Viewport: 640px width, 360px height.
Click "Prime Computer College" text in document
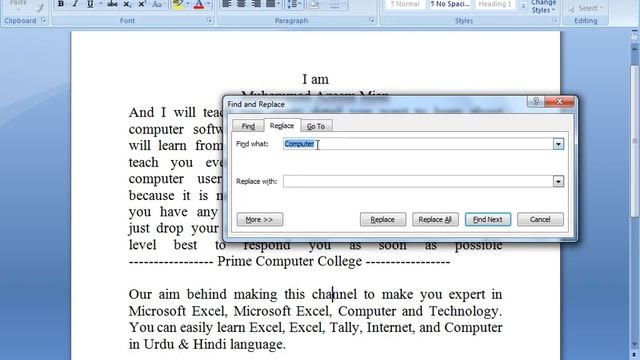289,261
